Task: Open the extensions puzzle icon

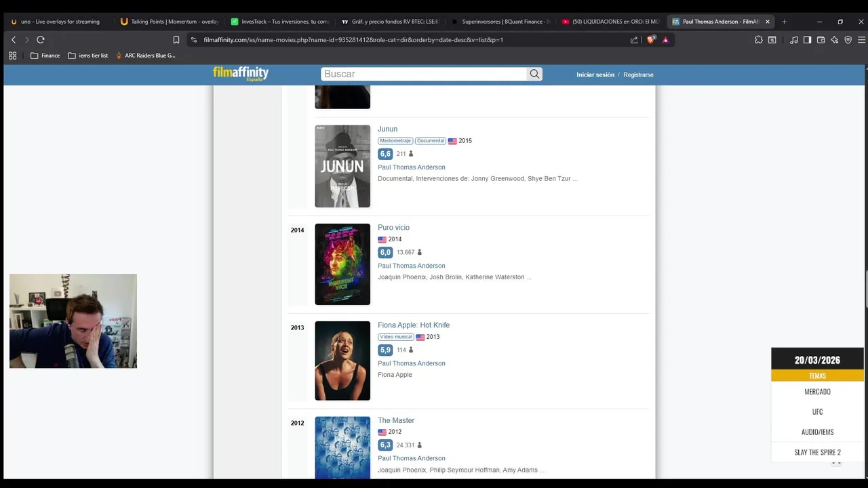Action: [758, 40]
